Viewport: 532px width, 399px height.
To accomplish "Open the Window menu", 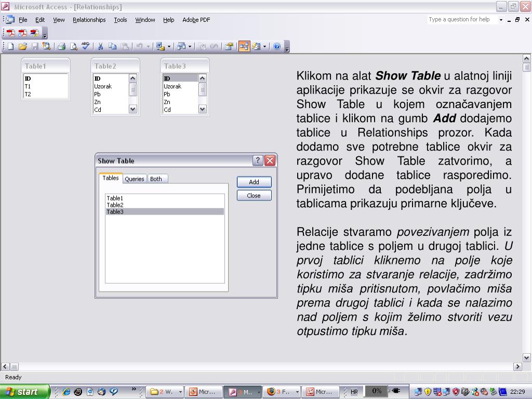I will pos(145,20).
